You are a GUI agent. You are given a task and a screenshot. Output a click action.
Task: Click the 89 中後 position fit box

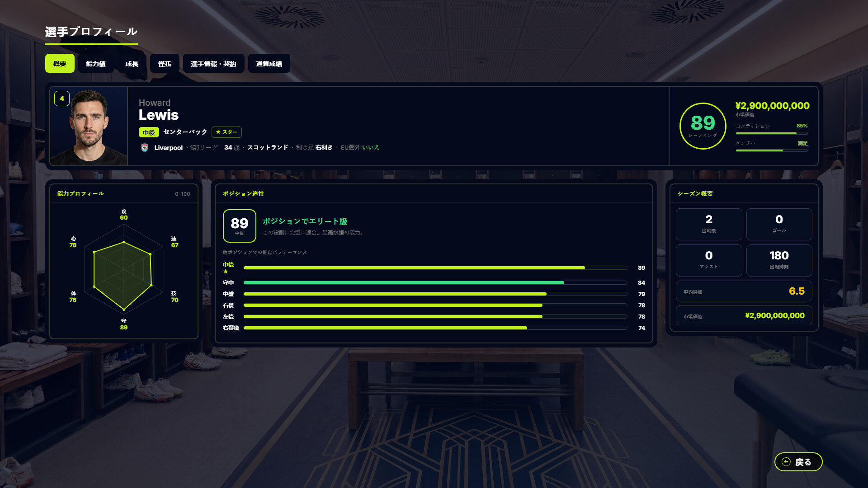click(x=240, y=226)
